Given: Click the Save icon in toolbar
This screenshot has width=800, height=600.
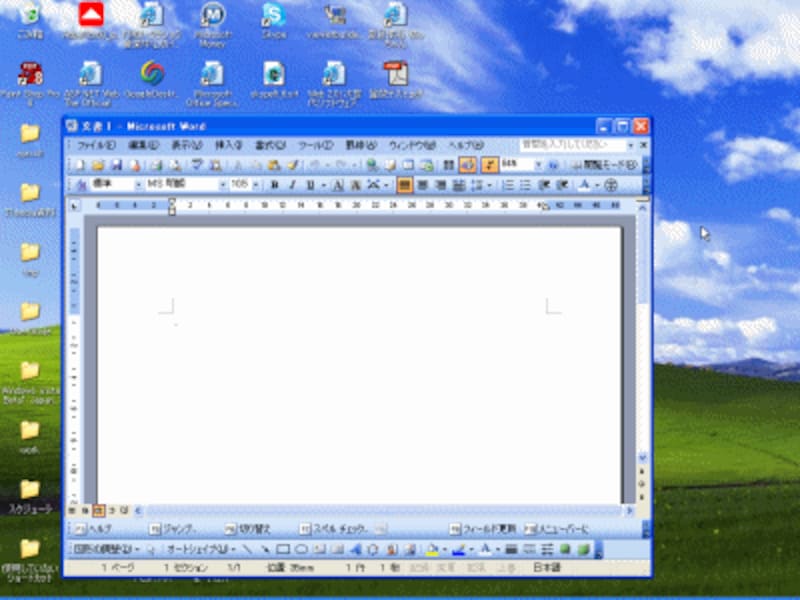Looking at the screenshot, I should 116,165.
